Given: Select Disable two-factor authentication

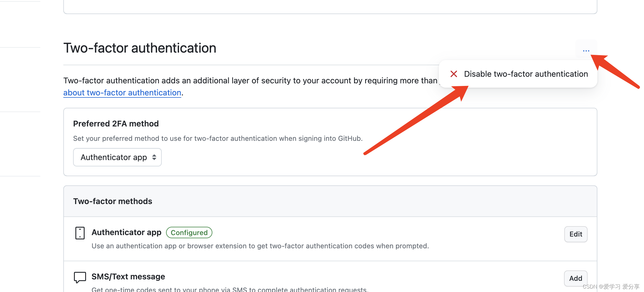Looking at the screenshot, I should tap(518, 74).
